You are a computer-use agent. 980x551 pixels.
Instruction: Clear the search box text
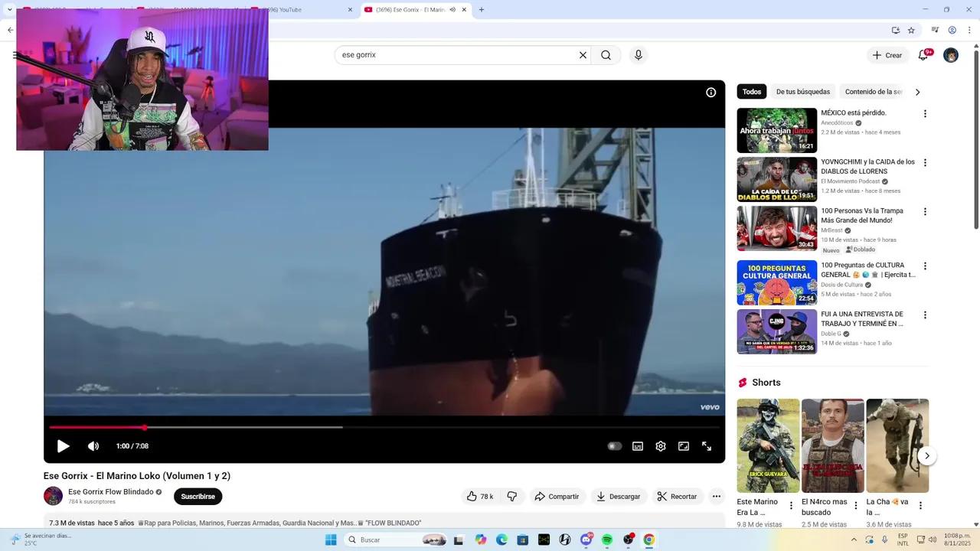(583, 55)
